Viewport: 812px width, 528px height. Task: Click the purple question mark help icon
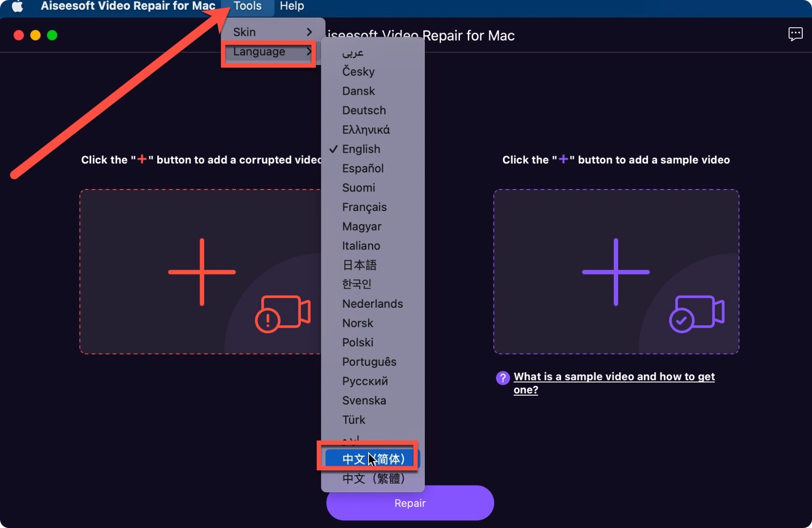(x=503, y=378)
